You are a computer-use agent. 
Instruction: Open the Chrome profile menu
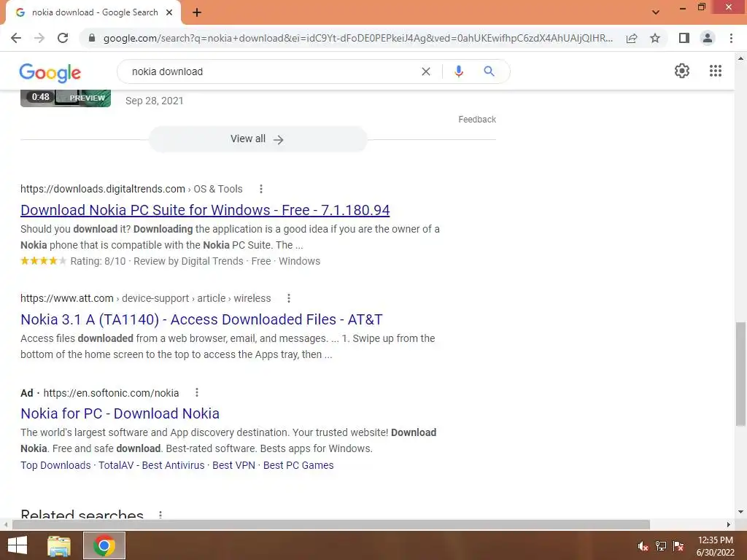(708, 38)
